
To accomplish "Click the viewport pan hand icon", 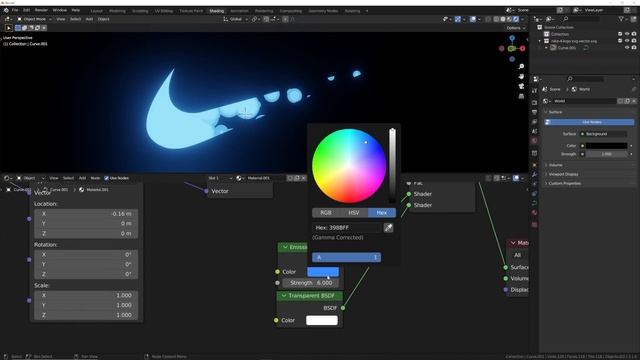I will pyautogui.click(x=521, y=76).
